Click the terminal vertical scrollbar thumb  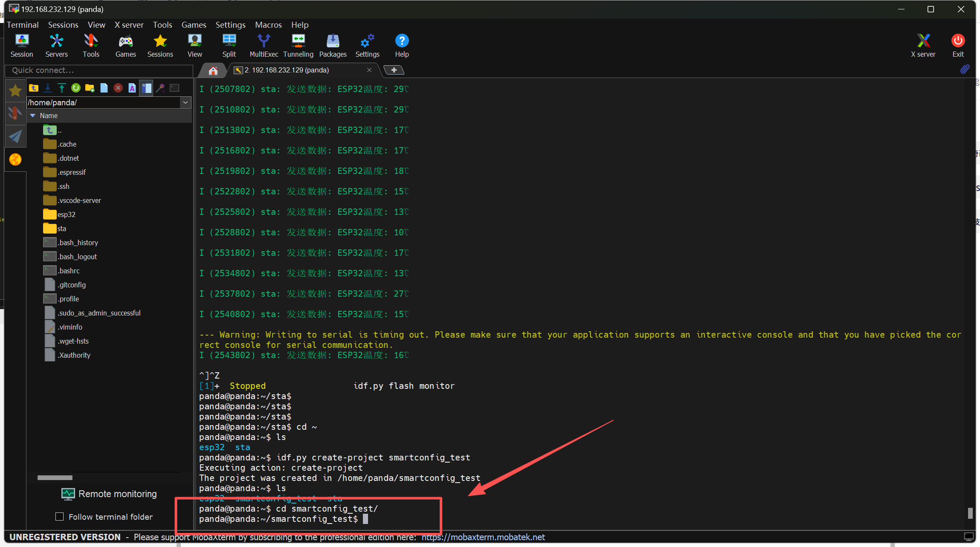tap(970, 513)
